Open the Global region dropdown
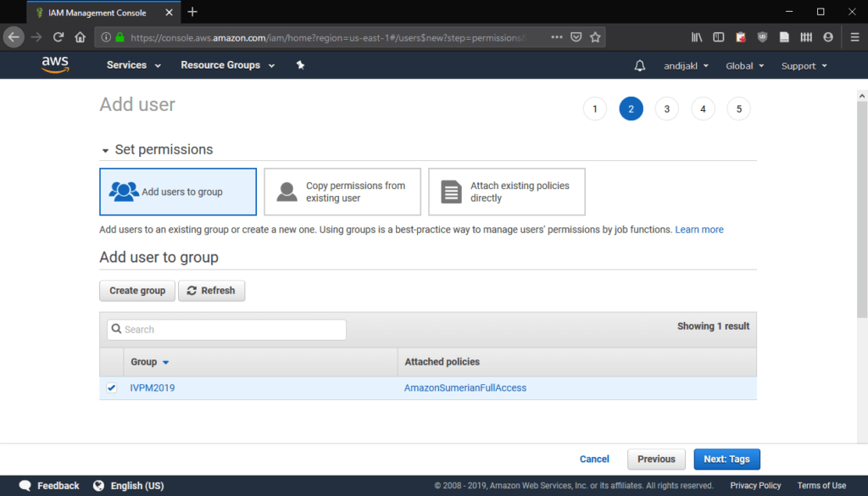 (x=744, y=66)
